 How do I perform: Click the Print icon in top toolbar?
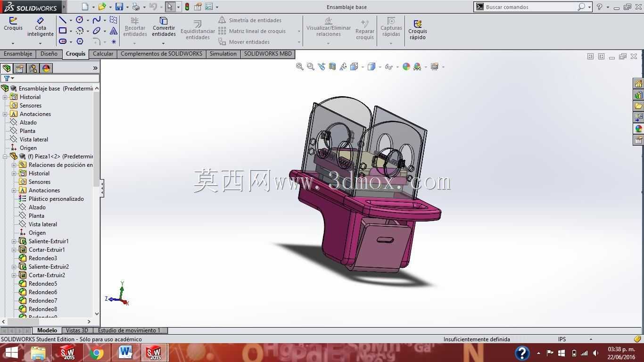136,7
